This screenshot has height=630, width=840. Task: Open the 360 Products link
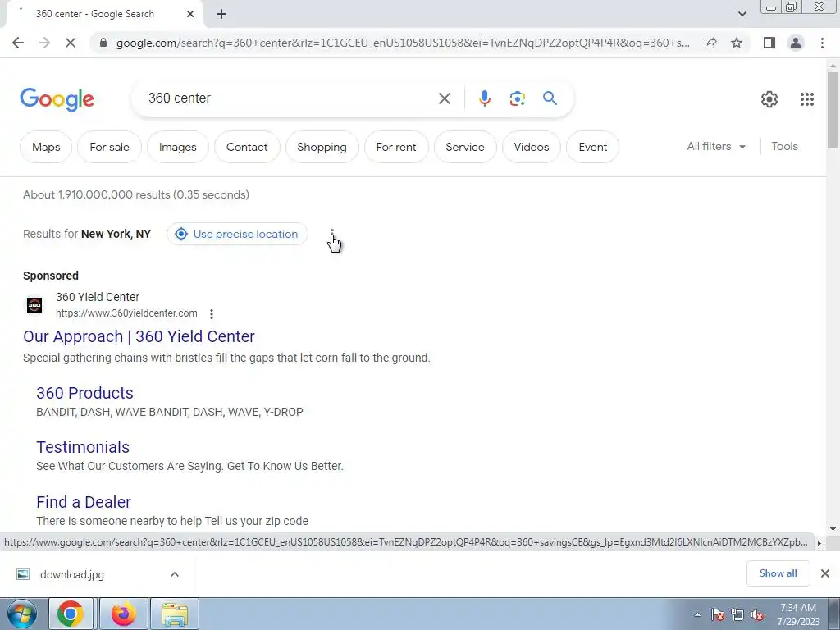coord(84,393)
